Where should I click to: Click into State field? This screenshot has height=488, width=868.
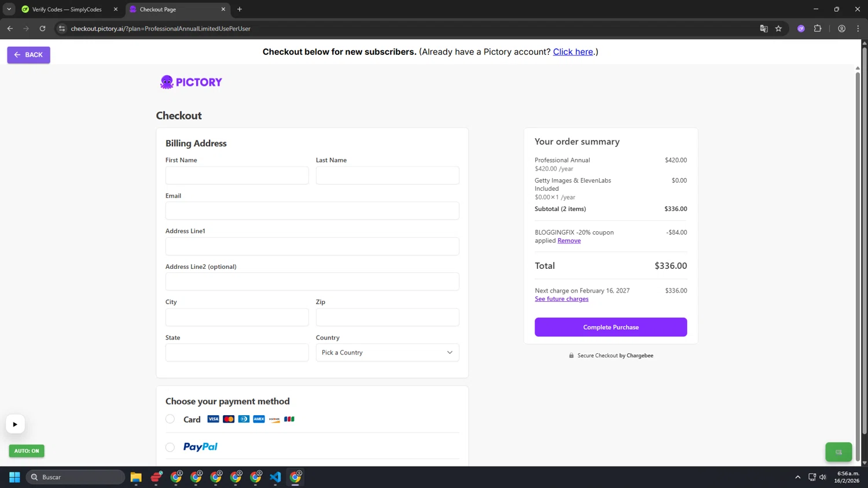pyautogui.click(x=237, y=353)
